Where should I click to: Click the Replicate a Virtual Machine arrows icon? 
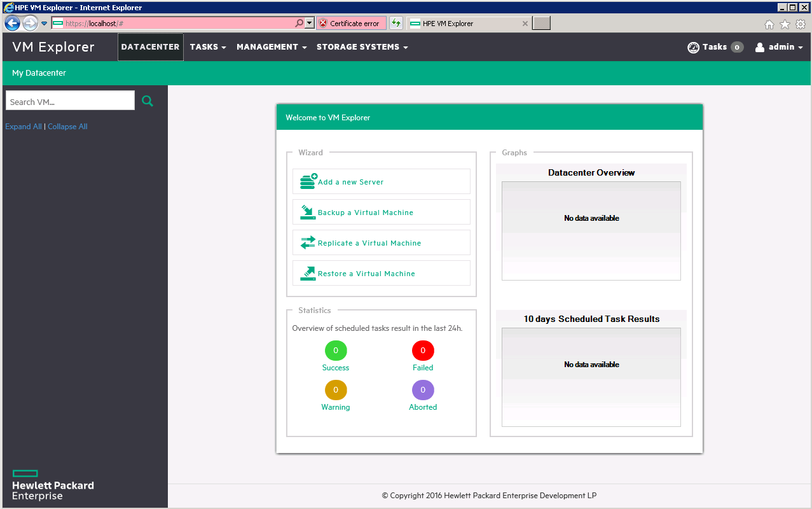pos(308,242)
